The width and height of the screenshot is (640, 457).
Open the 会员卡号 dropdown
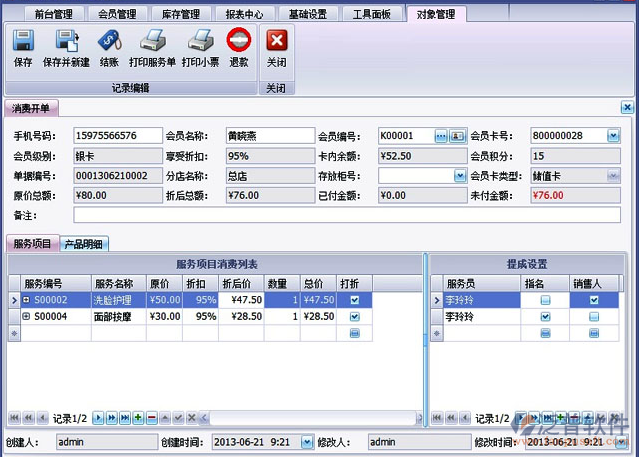pos(613,136)
